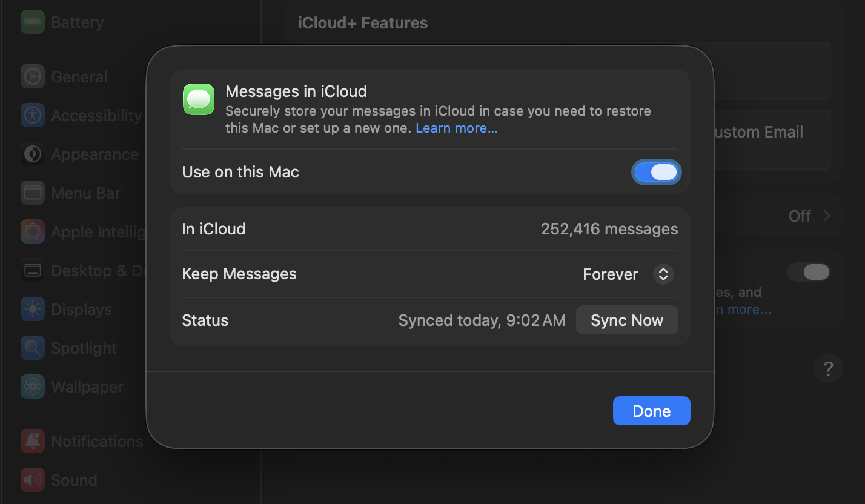This screenshot has height=504, width=865.
Task: Expand the Off chevron row behind dialog
Action: coord(809,216)
